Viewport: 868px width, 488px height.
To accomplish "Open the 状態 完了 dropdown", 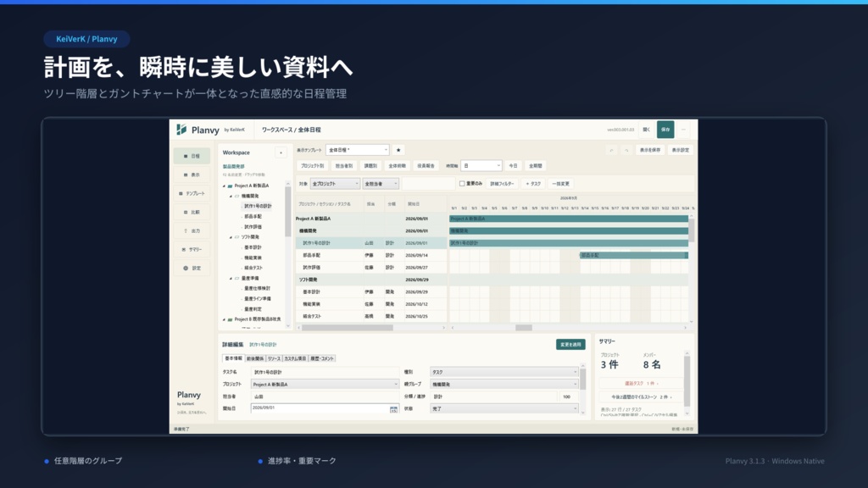I will (504, 408).
